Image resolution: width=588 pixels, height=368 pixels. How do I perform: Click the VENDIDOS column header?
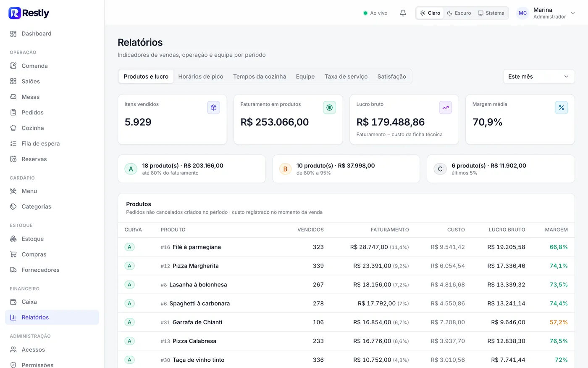coord(310,230)
